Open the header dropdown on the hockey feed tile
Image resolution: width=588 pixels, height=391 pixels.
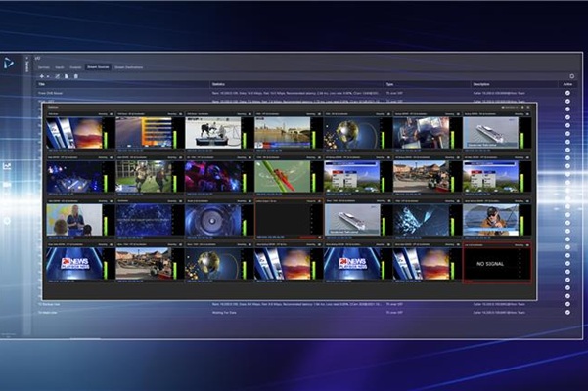pyautogui.click(x=242, y=114)
